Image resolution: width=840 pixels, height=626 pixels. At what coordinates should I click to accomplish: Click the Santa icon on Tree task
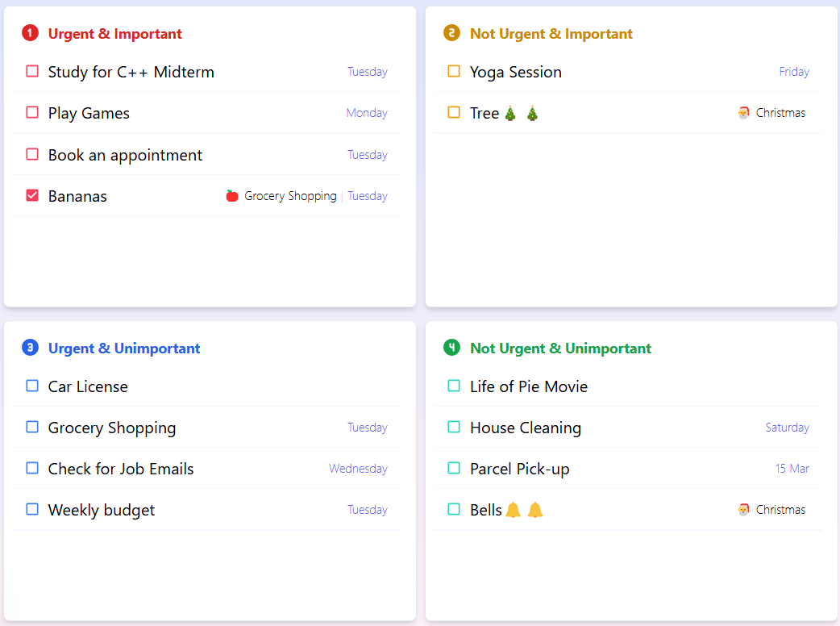point(743,113)
